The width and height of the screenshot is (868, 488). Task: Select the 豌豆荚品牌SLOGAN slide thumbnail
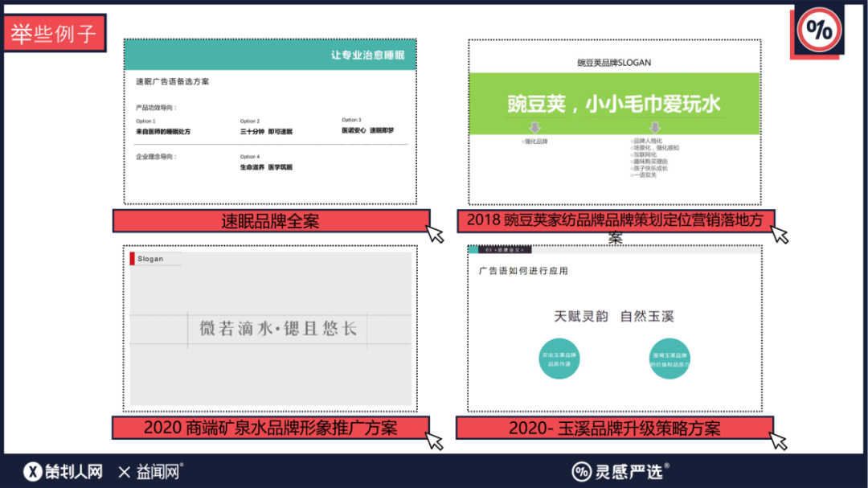click(x=615, y=122)
